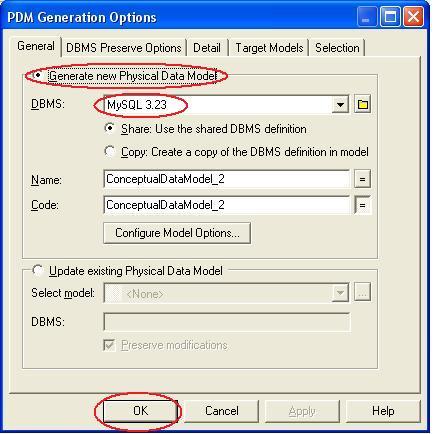Toggle the Preserve modifications checkbox
Screen dimensions: 434x434
click(109, 345)
